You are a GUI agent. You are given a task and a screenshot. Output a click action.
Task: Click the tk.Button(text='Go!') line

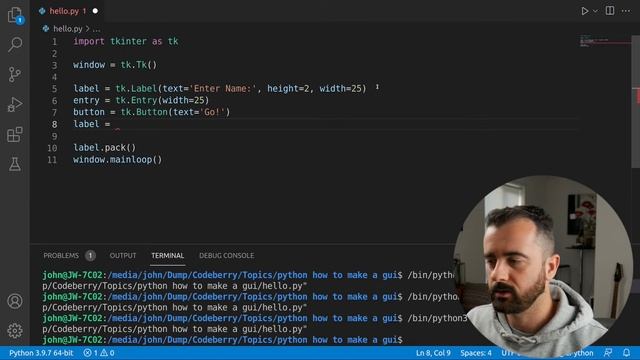151,112
